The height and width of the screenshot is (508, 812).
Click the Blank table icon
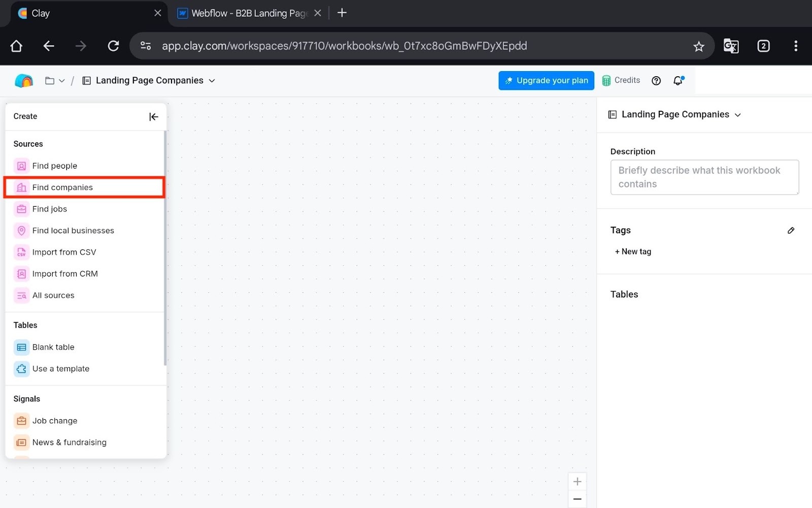point(21,347)
